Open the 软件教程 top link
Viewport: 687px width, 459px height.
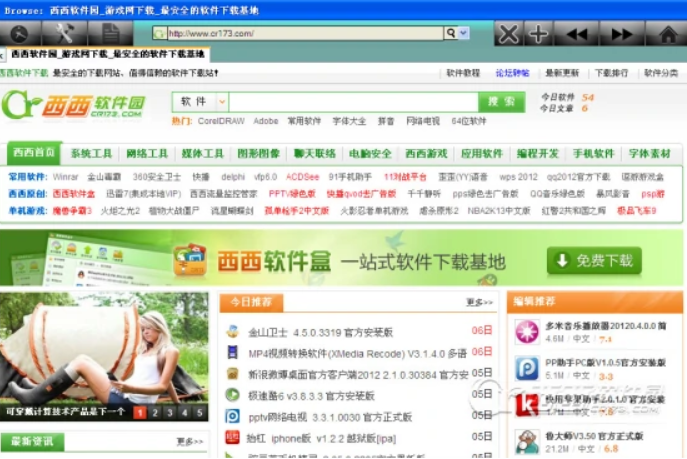click(463, 73)
